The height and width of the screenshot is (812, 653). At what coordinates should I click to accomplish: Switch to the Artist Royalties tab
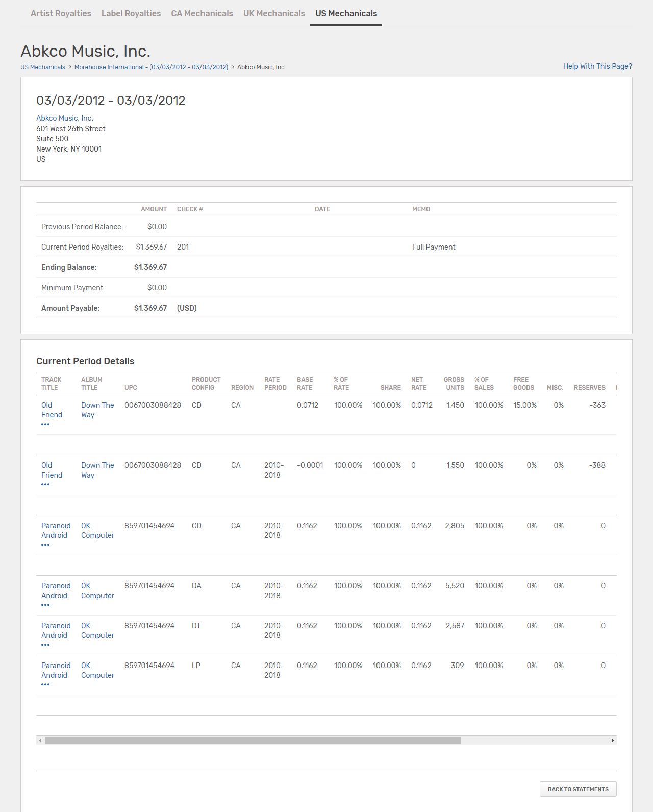[x=61, y=13]
